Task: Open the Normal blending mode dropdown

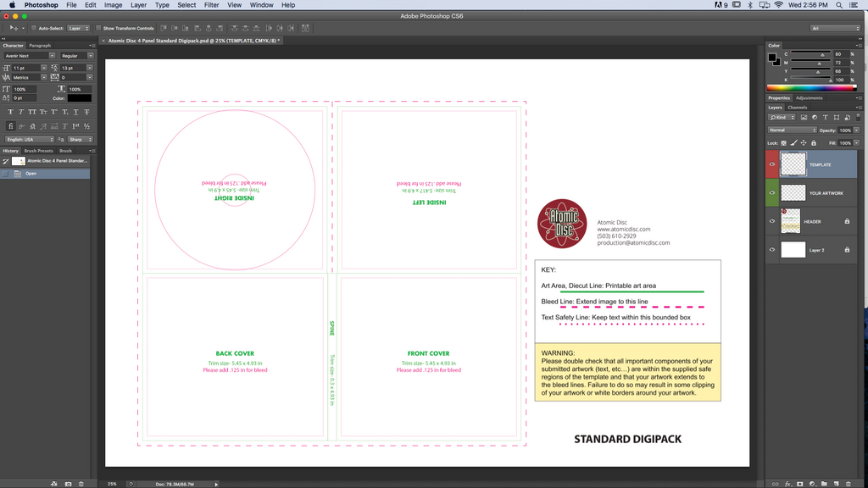Action: tap(792, 130)
